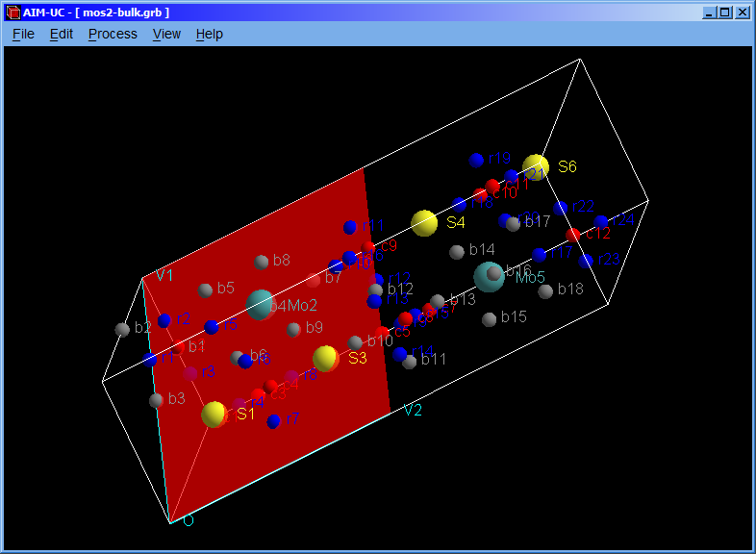756x554 pixels.
Task: Select the yellow S3 sulfur atom
Action: [326, 359]
